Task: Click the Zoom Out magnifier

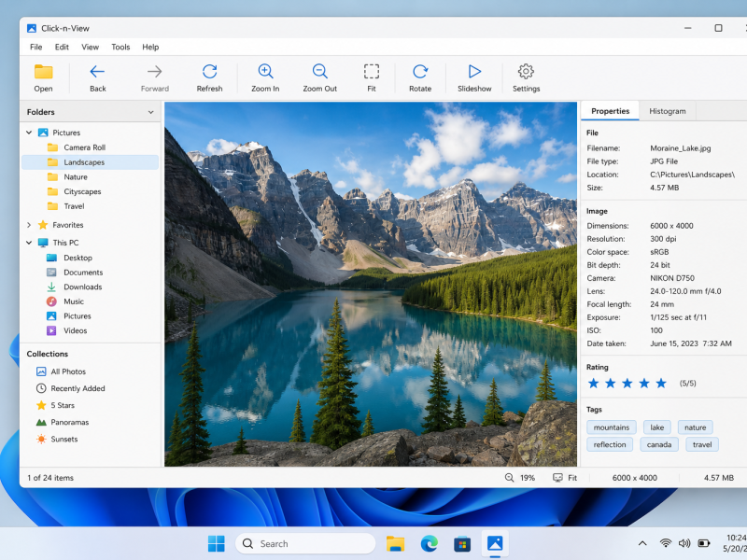Action: (319, 78)
